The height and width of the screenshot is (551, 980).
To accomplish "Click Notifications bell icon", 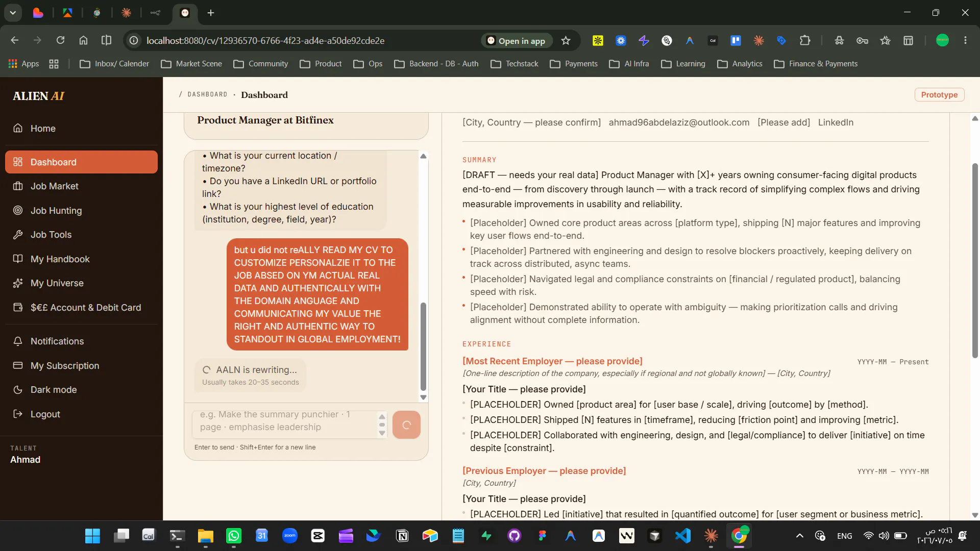I will [18, 341].
